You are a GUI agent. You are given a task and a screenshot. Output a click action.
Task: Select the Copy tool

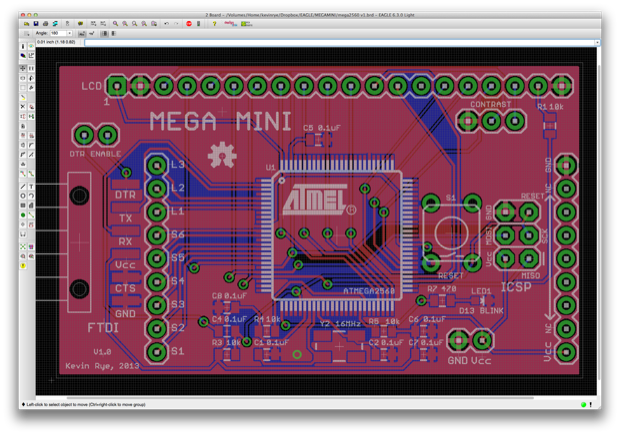point(31,68)
